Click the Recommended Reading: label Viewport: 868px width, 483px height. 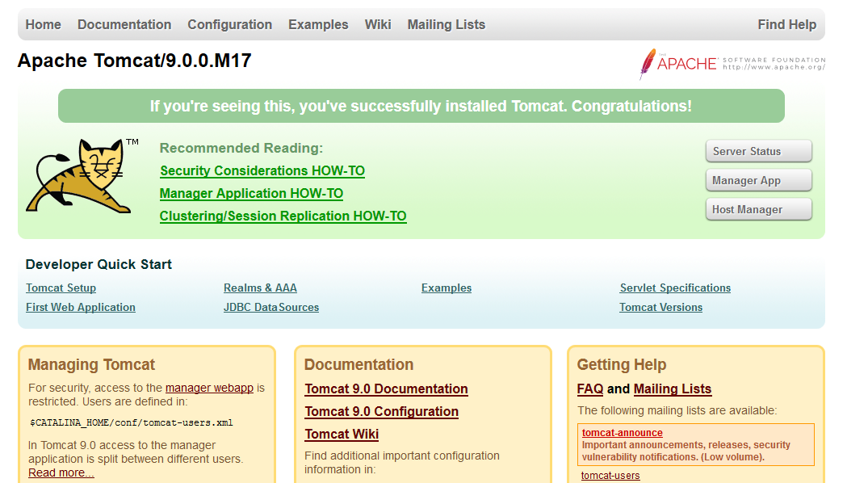pos(241,148)
